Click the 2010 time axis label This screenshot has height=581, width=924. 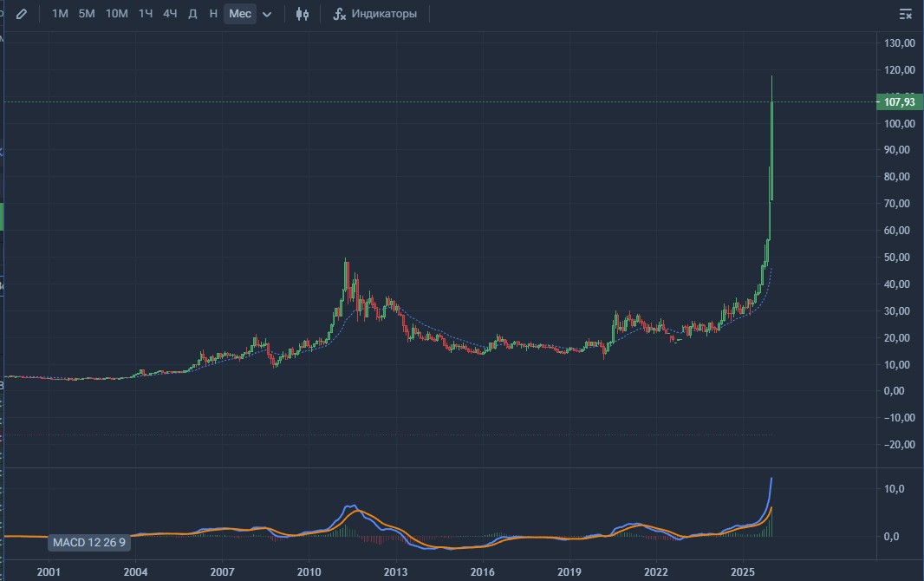click(309, 571)
